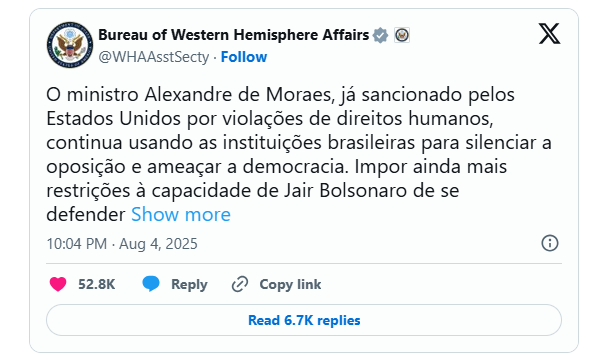Click the Reply text label
Viewport: 609px width, 360px height.
pos(189,284)
